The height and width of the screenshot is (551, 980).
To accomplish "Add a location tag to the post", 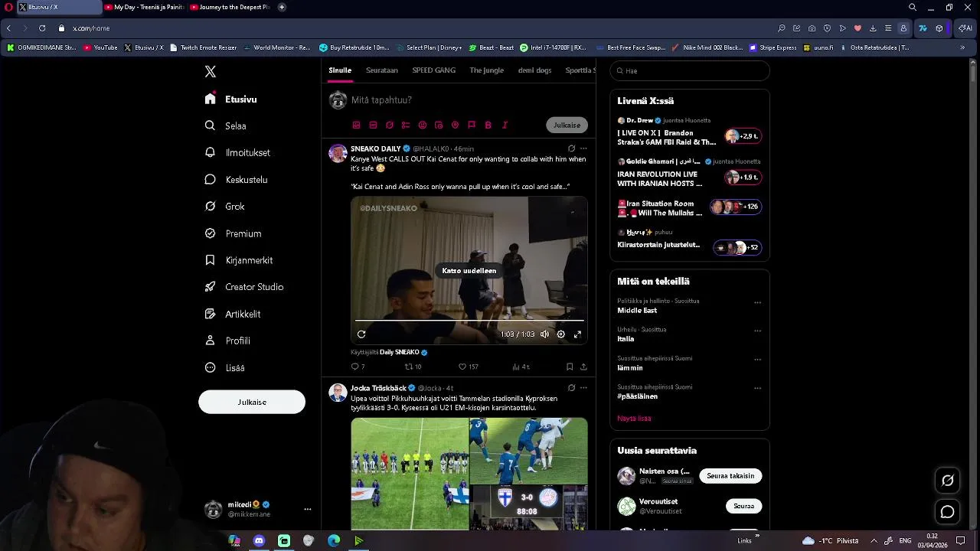I will tap(455, 125).
